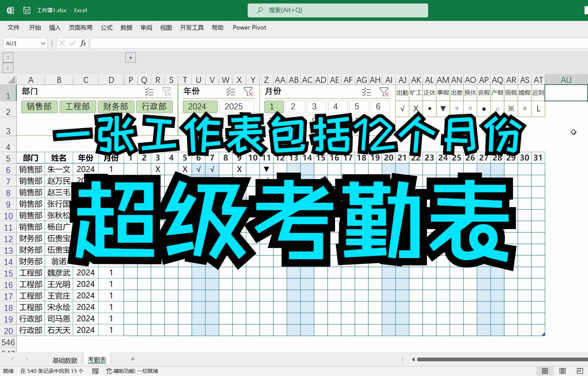Switch to Page Break Preview icon
This screenshot has height=376, width=588.
tap(580, 371)
